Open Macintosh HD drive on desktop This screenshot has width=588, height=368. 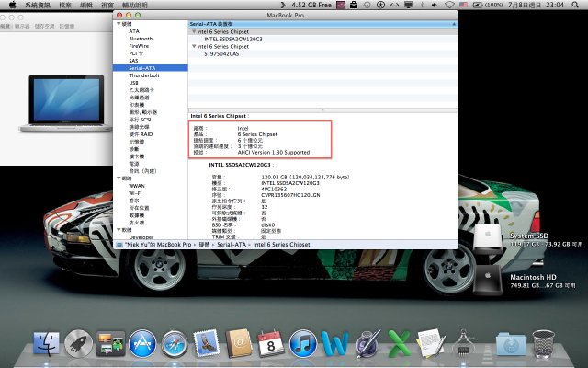pos(488,280)
